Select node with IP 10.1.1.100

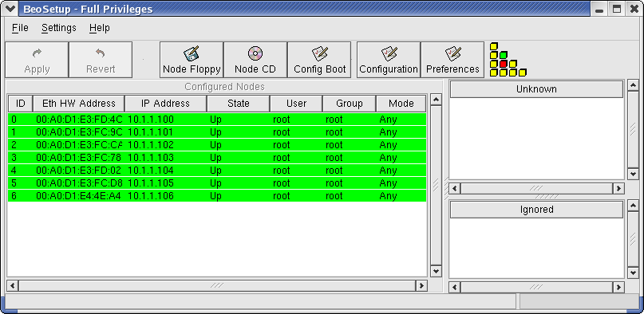point(217,120)
